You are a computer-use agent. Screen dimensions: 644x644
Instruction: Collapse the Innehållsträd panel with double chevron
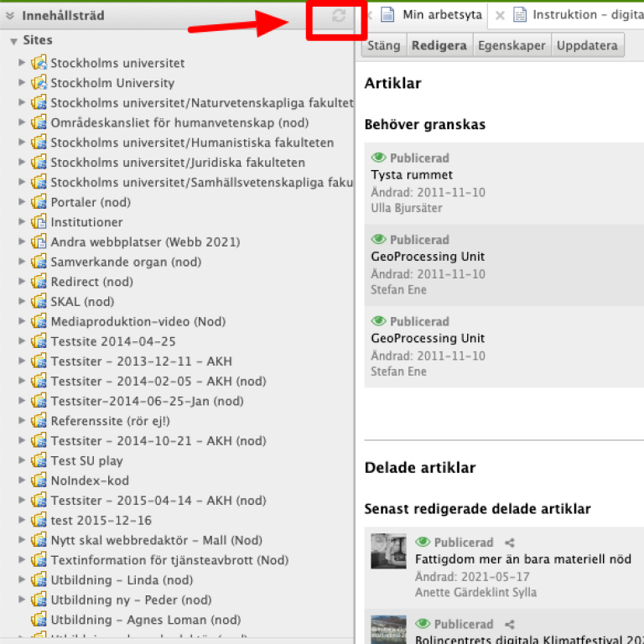[x=10, y=16]
